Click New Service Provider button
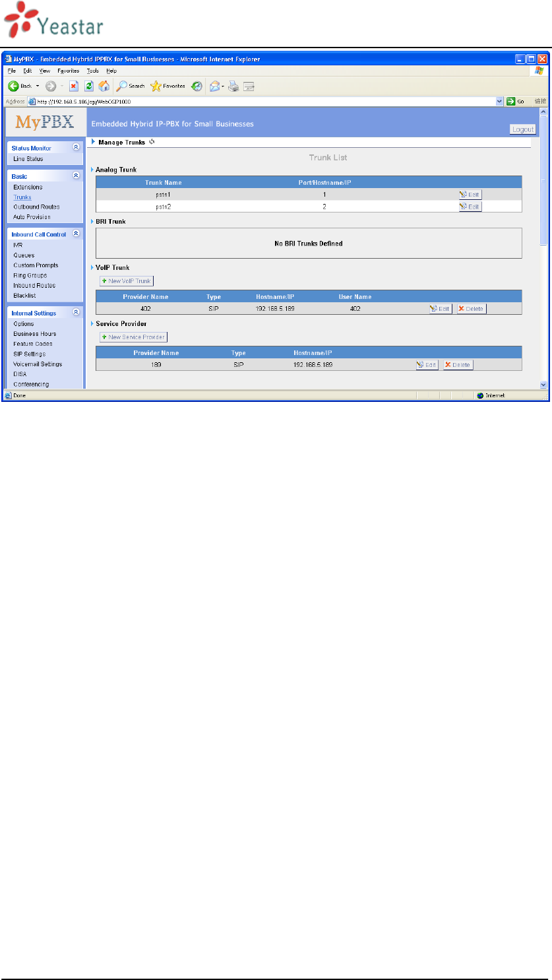The height and width of the screenshot is (980, 552). point(134,337)
